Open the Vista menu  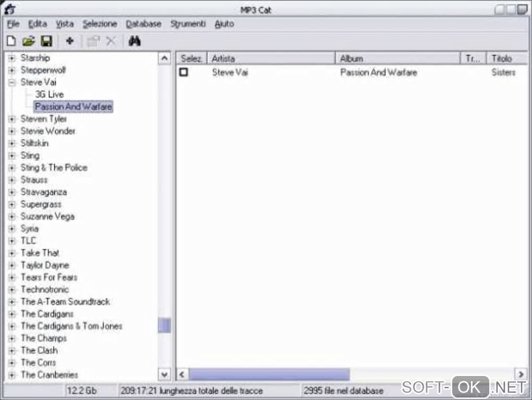[65, 24]
